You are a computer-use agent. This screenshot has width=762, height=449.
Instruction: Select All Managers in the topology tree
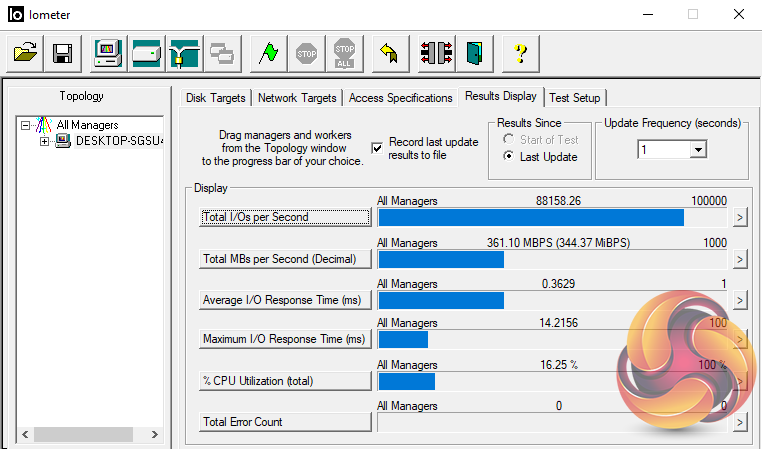coord(87,125)
